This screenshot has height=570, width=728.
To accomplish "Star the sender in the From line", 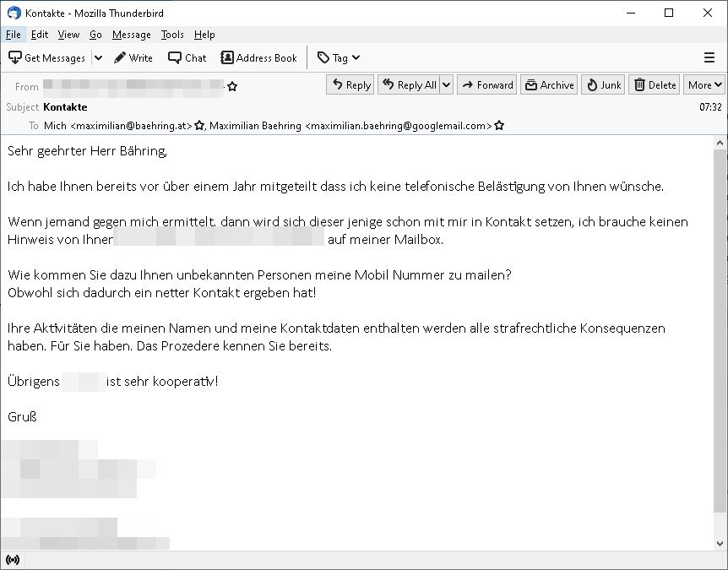I will pos(232,86).
